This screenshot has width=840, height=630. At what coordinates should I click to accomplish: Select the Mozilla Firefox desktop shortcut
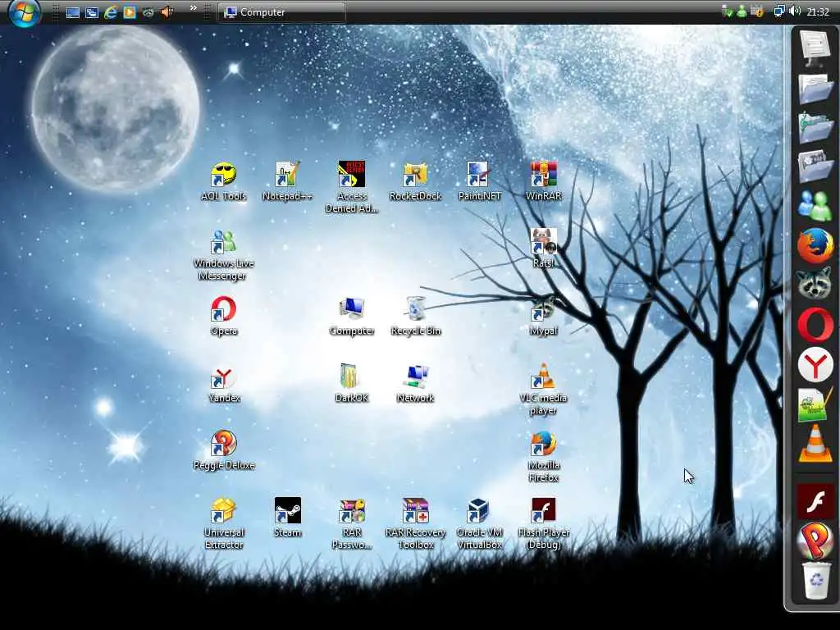tap(543, 457)
